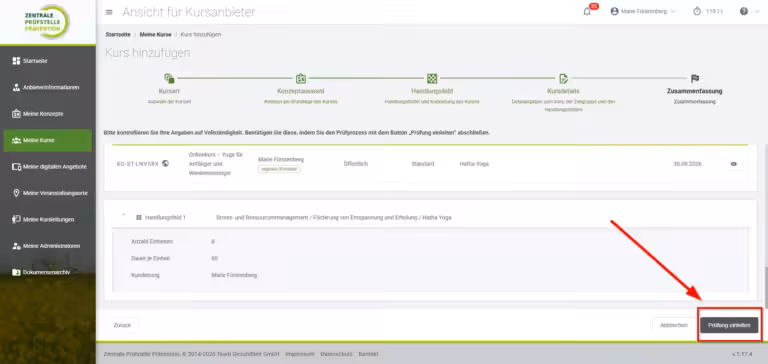Image resolution: width=768 pixels, height=364 pixels.
Task: Click the Kursdetails step label
Action: (563, 91)
